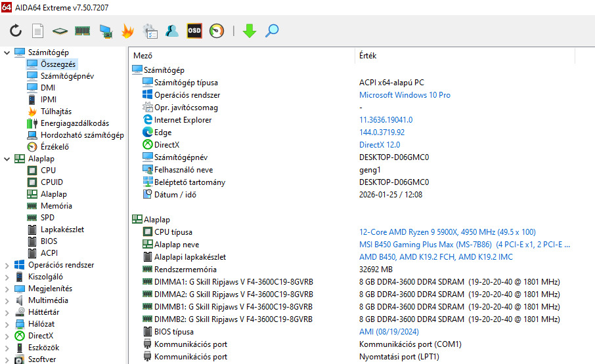Viewport: 595px width, 364px height.
Task: Open ACPI tree item
Action: coord(49,253)
